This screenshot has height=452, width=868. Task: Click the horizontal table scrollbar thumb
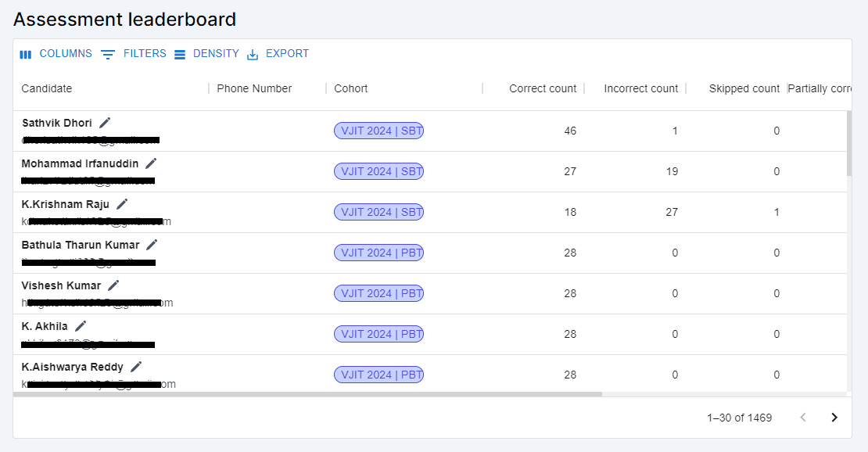307,394
